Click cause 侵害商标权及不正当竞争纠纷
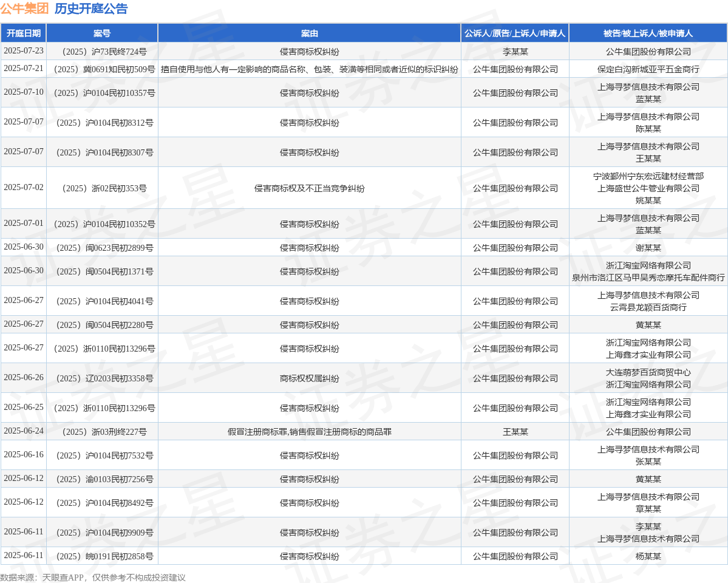The height and width of the screenshot is (583, 728). click(309, 188)
